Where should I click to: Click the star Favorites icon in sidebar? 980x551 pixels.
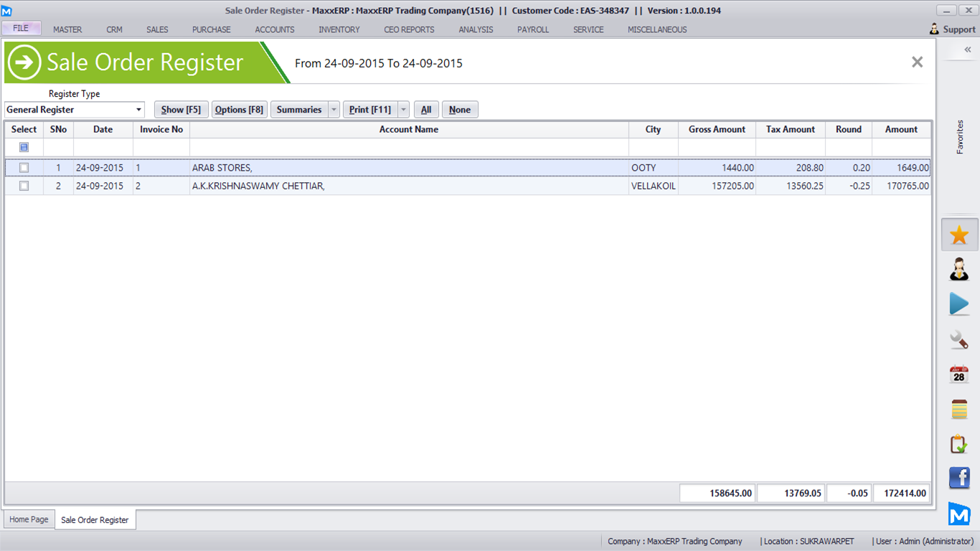point(959,235)
